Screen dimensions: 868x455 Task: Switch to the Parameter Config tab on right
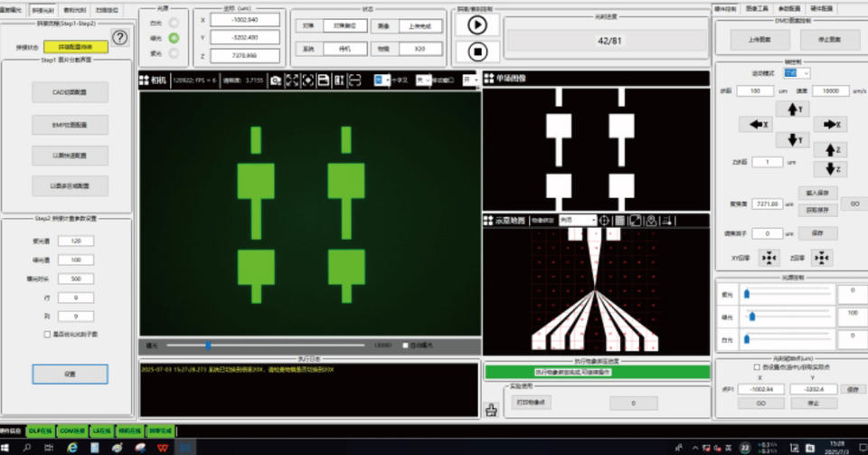(x=790, y=8)
